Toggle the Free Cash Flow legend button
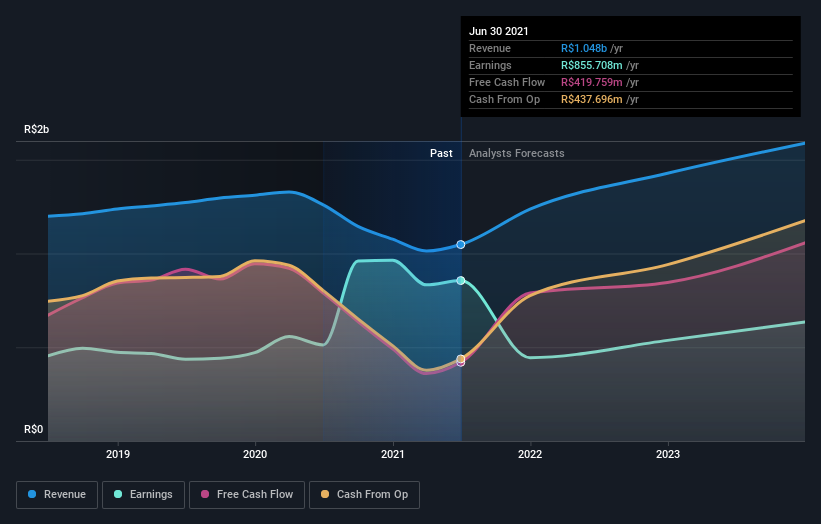Viewport: 821px width, 524px height. point(247,495)
